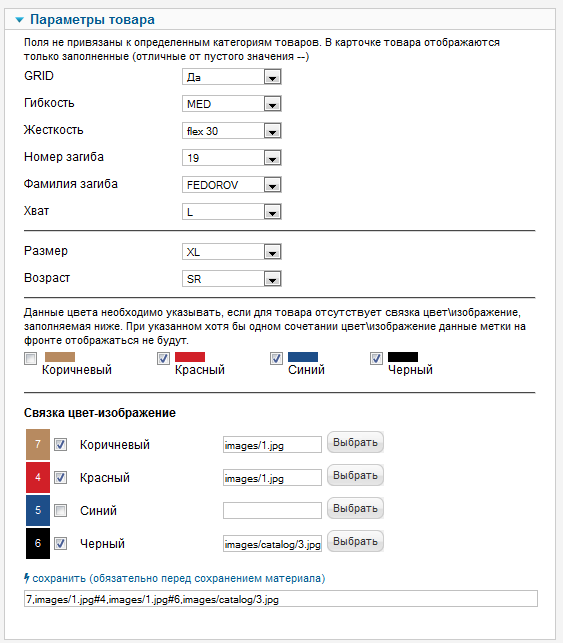Image resolution: width=563 pixels, height=643 pixels.
Task: Open the Возраст dropdown showing SR
Action: coord(232,279)
